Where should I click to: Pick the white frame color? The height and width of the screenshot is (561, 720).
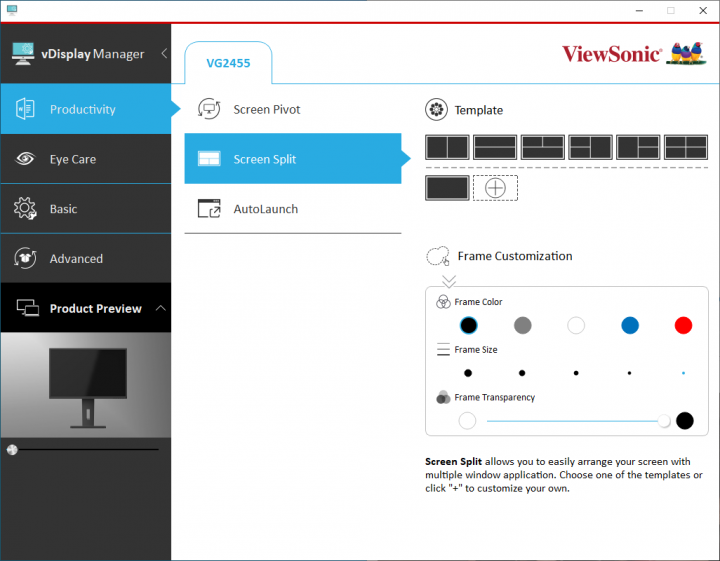click(x=576, y=325)
